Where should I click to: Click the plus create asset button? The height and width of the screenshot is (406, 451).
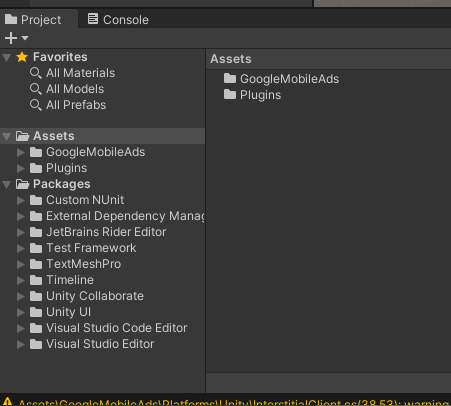pos(11,38)
